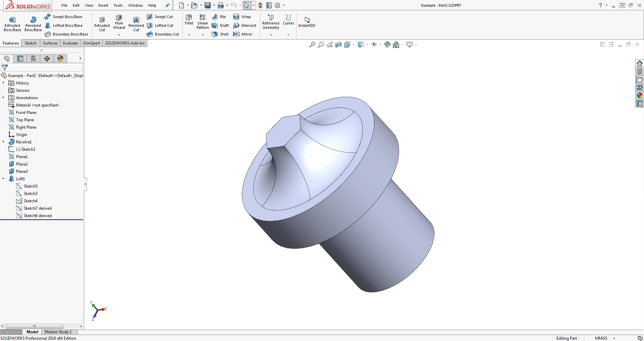
Task: Toggle the Section View in heads-up toolbar
Action: 338,45
